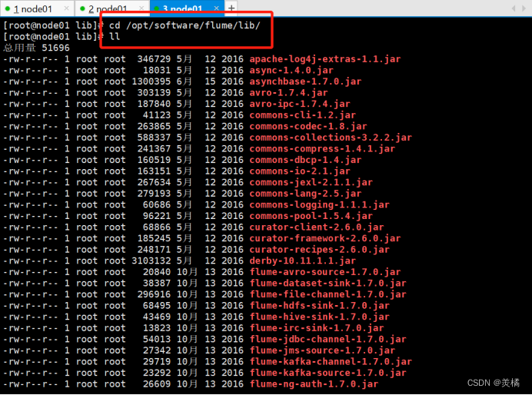Click flume-kafka-channel-1.7.0.jar filename
532x395 pixels.
pyautogui.click(x=331, y=361)
